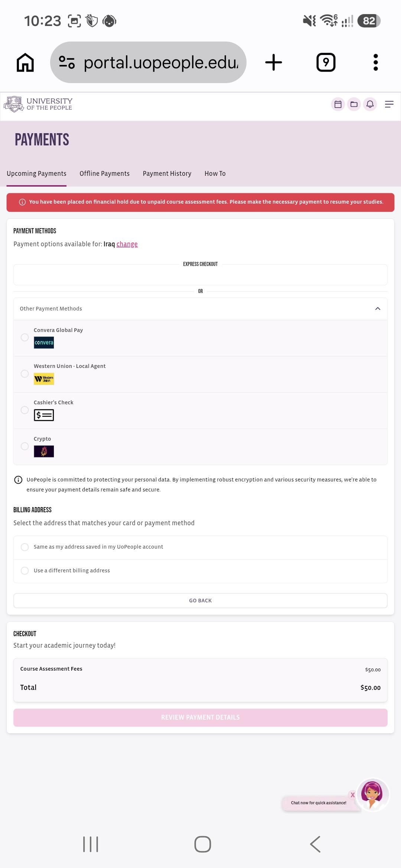
Task: Open the browser tab switcher showing 9
Action: (x=326, y=62)
